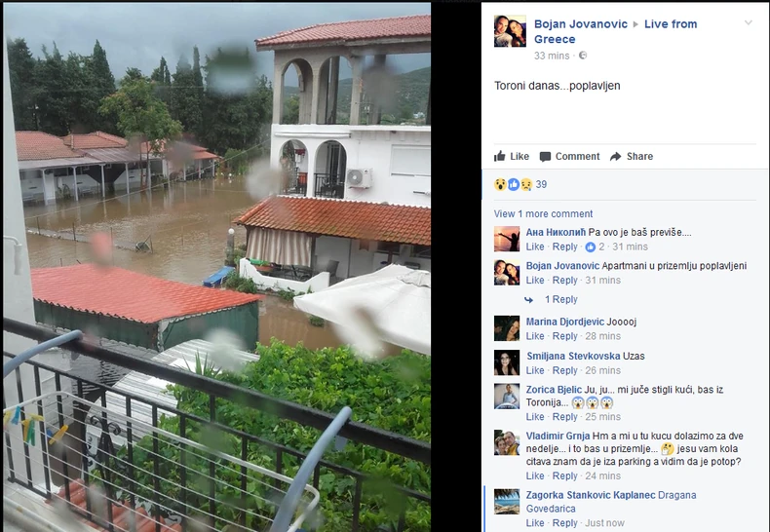Click the '33 mins' post timestamp
Viewport: 770px width, 532px height.
tap(552, 56)
